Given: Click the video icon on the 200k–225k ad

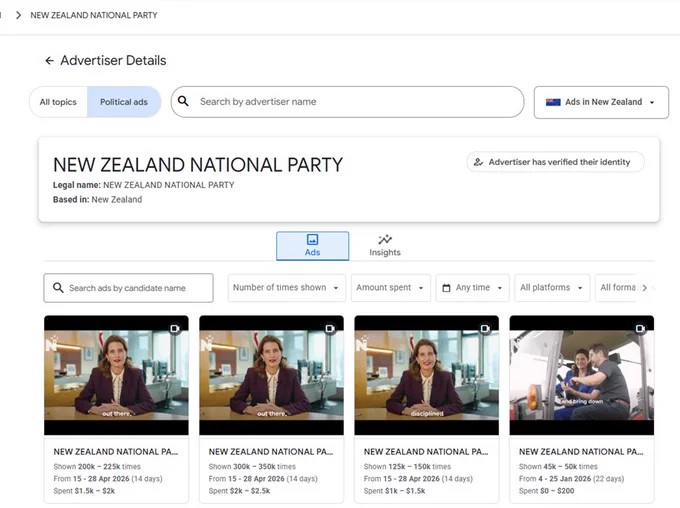Looking at the screenshot, I should pos(175,328).
